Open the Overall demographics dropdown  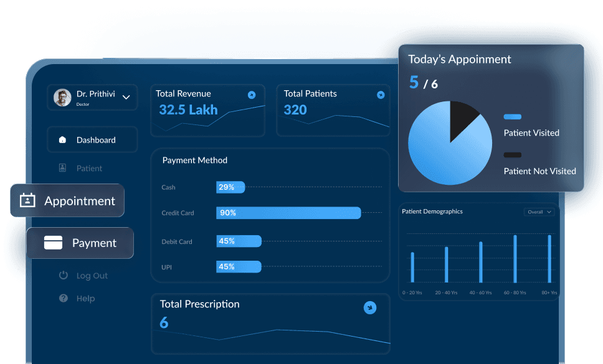coord(538,212)
